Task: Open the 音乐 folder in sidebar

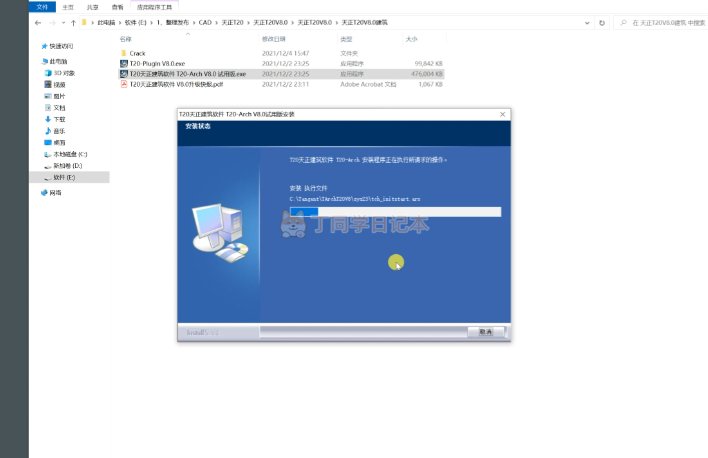Action: tap(59, 131)
